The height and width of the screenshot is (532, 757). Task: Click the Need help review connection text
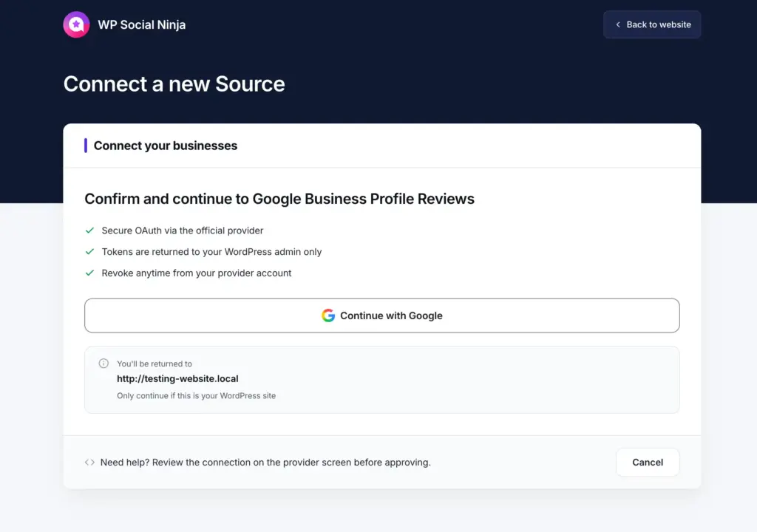point(265,462)
